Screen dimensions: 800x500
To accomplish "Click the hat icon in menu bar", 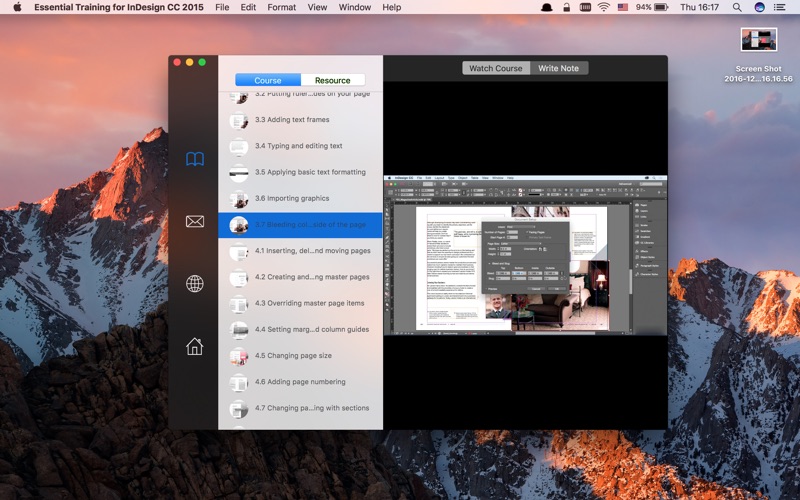I will 547,7.
